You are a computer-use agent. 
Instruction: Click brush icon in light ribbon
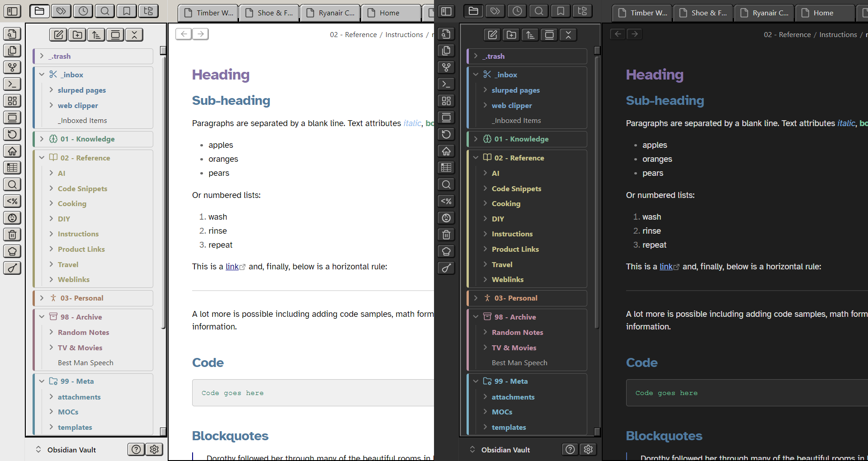point(12,268)
